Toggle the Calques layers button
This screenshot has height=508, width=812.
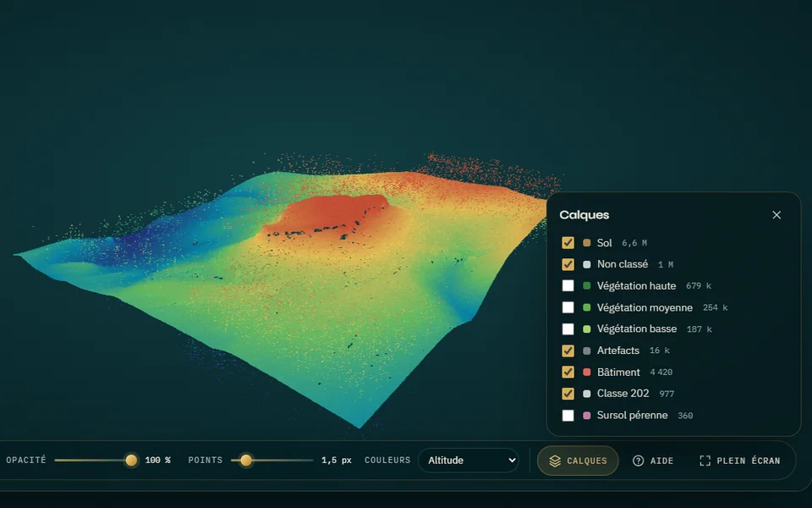(578, 461)
